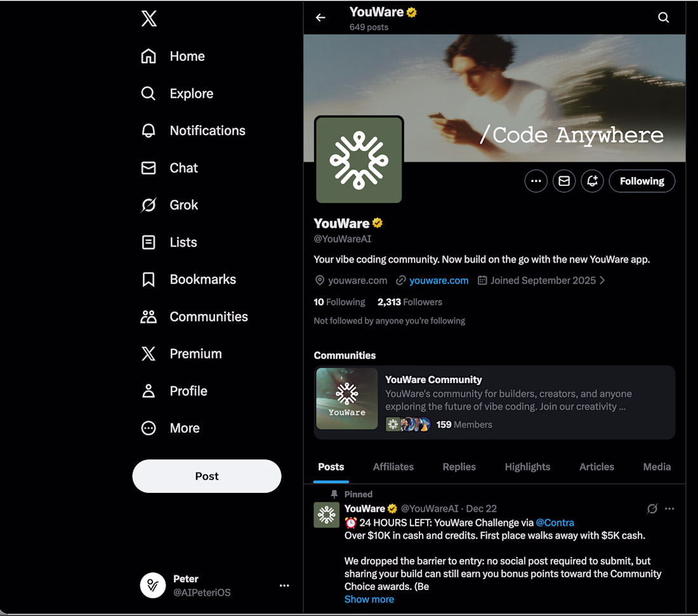Image resolution: width=698 pixels, height=616 pixels.
Task: Switch to the Media tab
Action: tap(657, 467)
